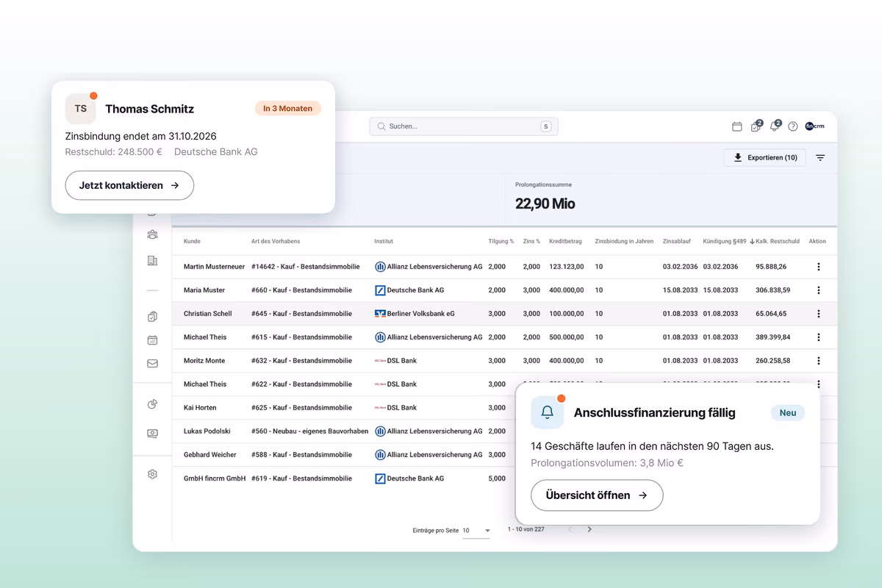Image resolution: width=882 pixels, height=588 pixels.
Task: Click the 1 - 10 von 227 text
Action: click(x=526, y=529)
